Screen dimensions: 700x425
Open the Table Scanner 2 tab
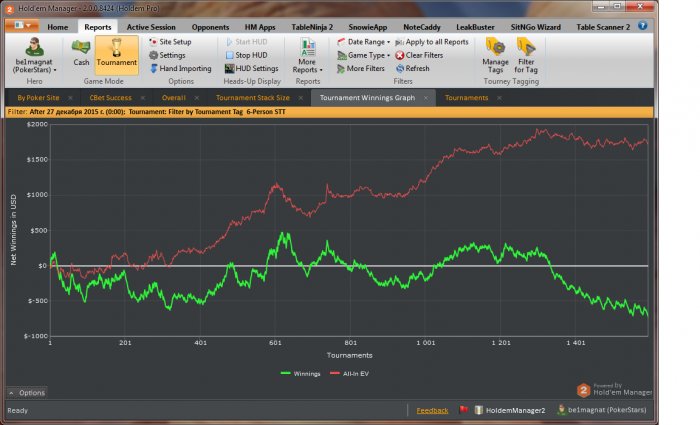point(603,27)
